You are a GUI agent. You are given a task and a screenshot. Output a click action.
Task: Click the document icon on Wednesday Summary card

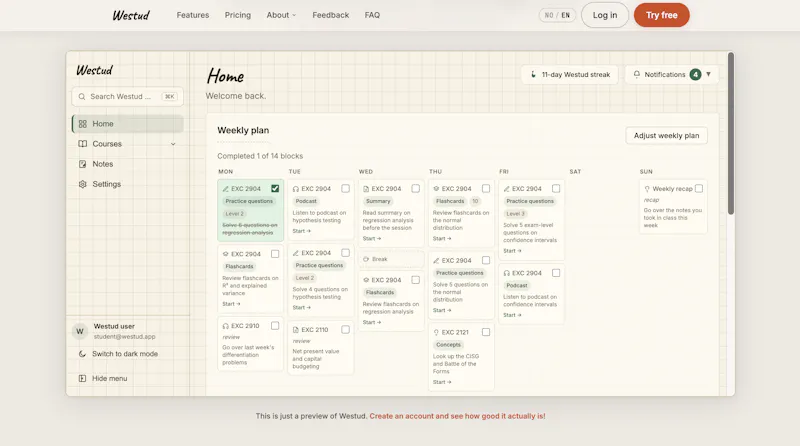tap(366, 189)
